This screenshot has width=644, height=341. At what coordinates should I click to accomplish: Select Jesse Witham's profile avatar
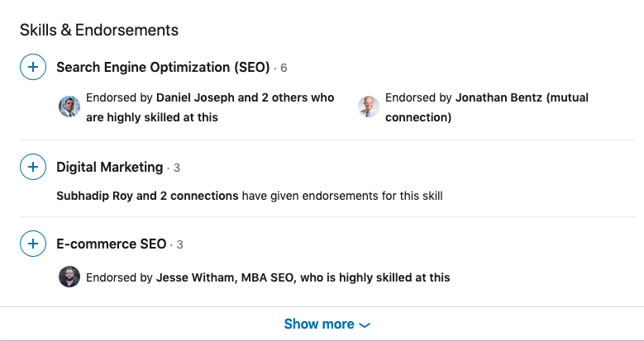[x=69, y=277]
